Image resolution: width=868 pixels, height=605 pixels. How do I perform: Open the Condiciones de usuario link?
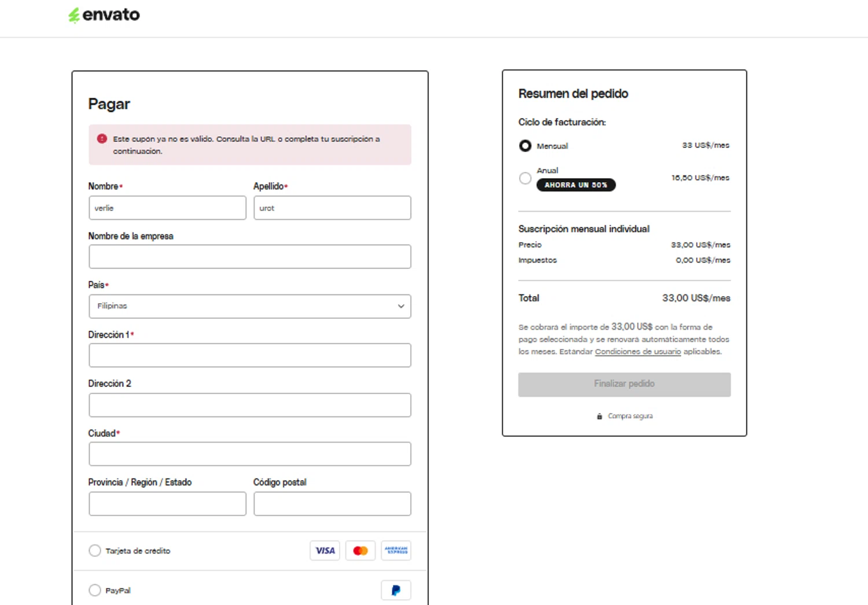[x=638, y=352]
